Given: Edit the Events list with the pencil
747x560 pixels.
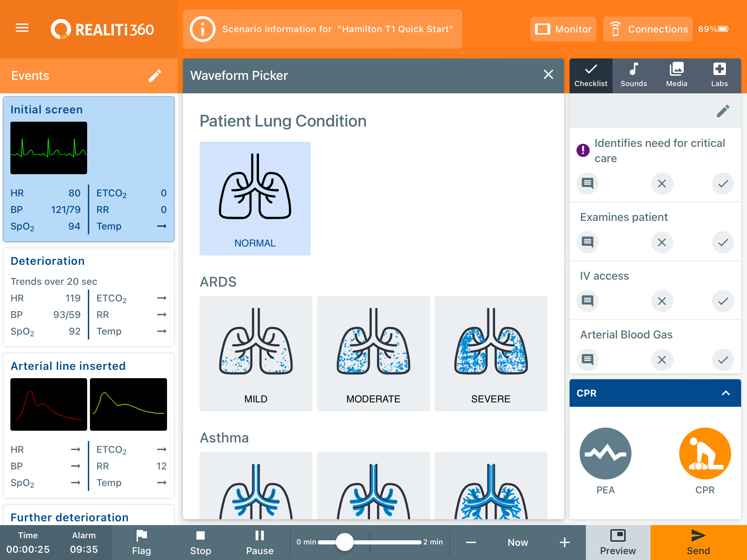Looking at the screenshot, I should [x=155, y=75].
